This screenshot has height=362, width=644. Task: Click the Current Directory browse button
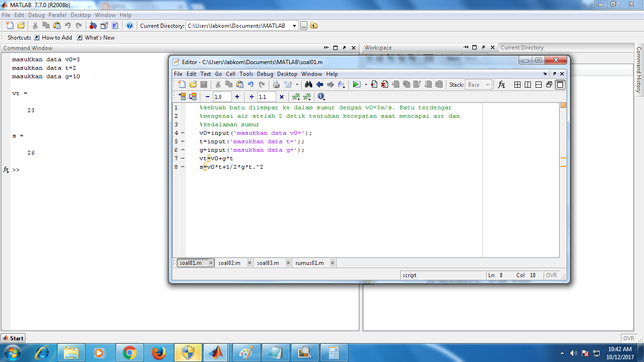[304, 26]
